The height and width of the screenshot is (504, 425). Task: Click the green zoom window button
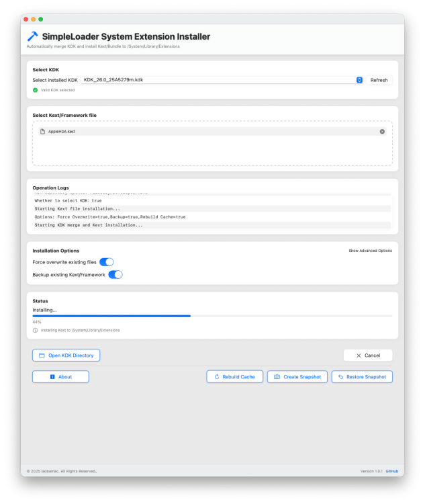pos(41,19)
